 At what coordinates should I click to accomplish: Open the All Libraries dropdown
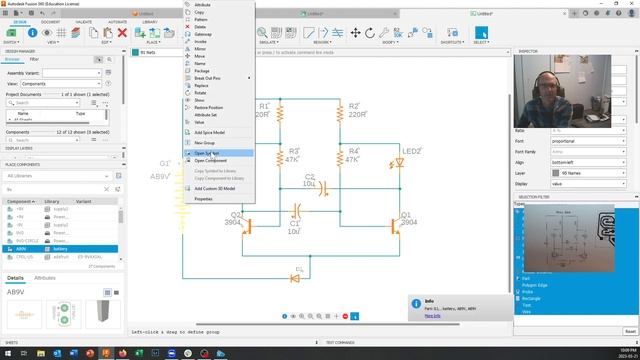(58, 176)
